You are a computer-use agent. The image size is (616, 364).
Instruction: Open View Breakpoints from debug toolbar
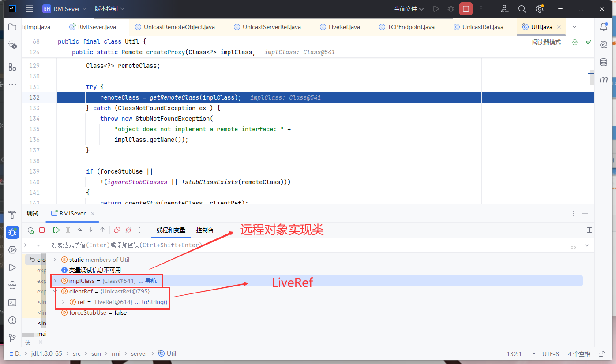117,230
